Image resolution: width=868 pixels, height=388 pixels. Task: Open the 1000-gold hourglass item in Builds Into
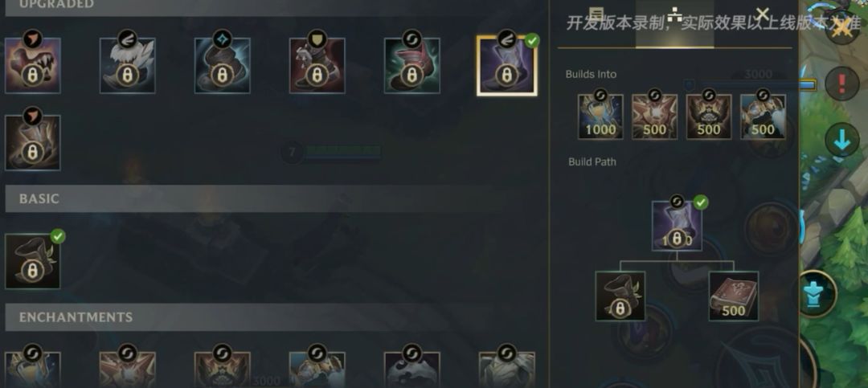[x=600, y=116]
